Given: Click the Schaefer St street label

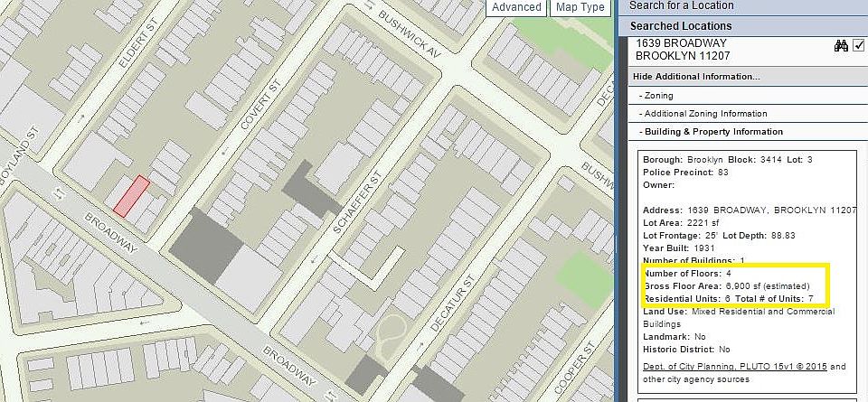Looking at the screenshot, I should [357, 201].
